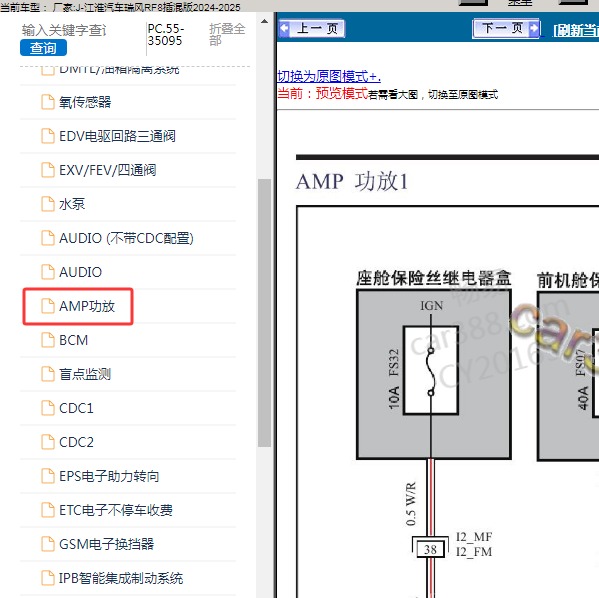
Task: Click 折叠全部 to collapse all
Action: [227, 34]
